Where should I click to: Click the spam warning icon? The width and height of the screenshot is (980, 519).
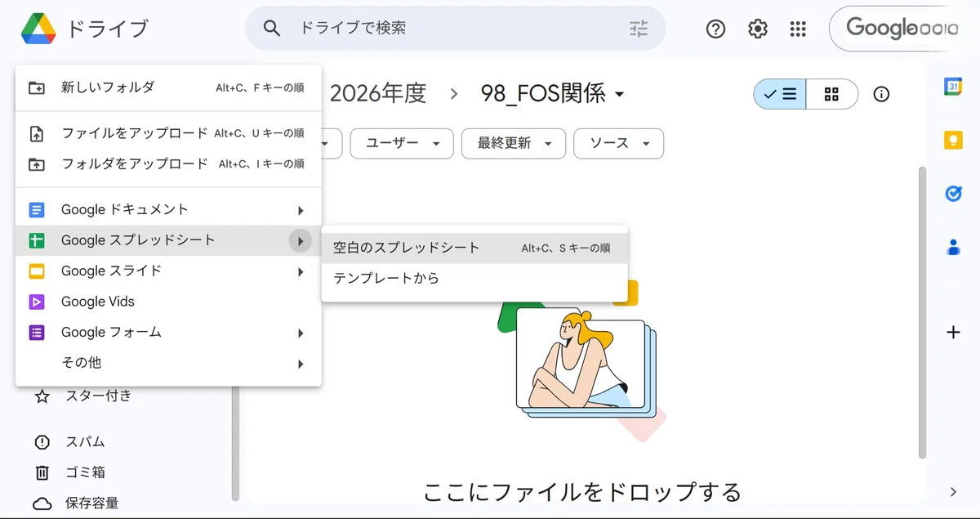[x=42, y=442]
